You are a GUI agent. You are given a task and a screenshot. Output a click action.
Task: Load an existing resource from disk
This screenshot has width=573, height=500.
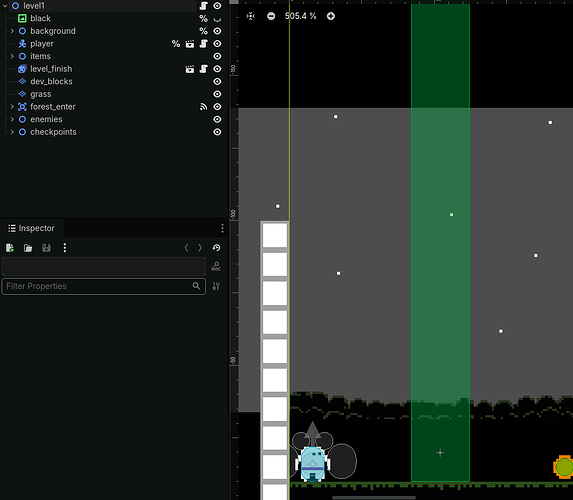coord(28,248)
